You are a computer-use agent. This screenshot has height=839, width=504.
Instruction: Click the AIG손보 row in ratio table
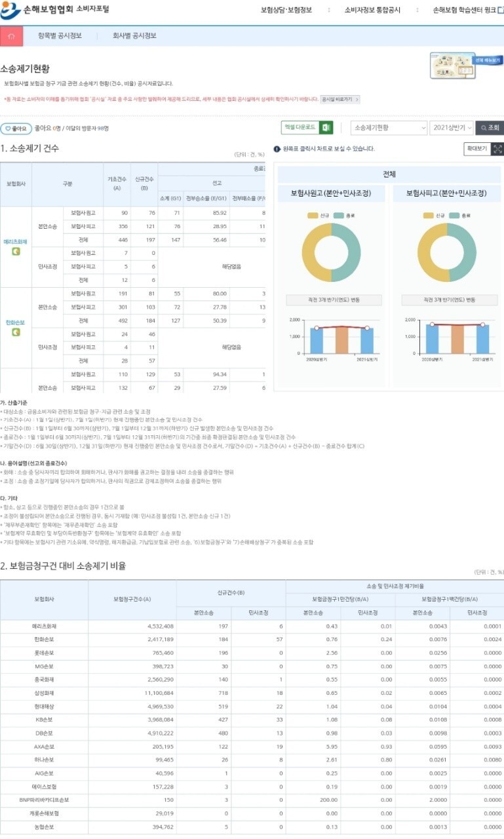pos(252,773)
